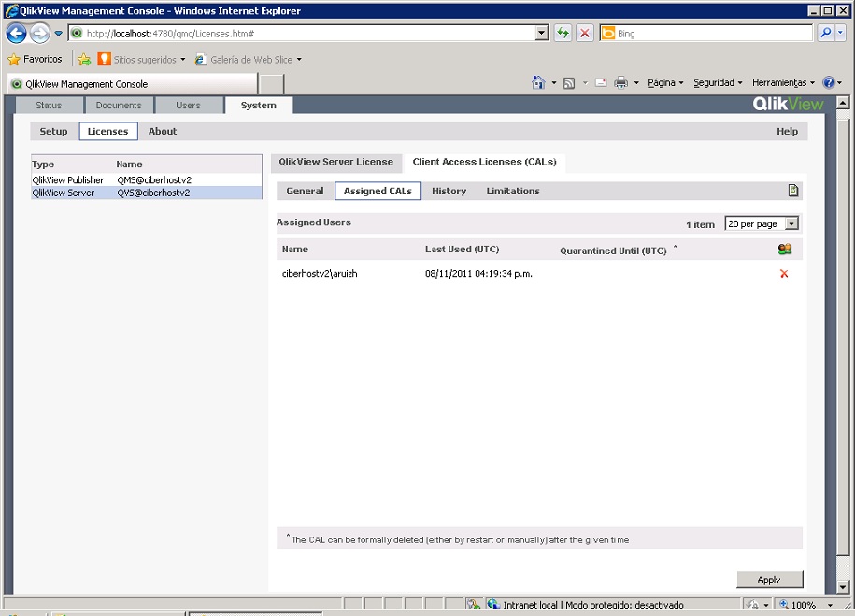Switch to the Documents tab
The height and width of the screenshot is (616, 855).
click(119, 106)
